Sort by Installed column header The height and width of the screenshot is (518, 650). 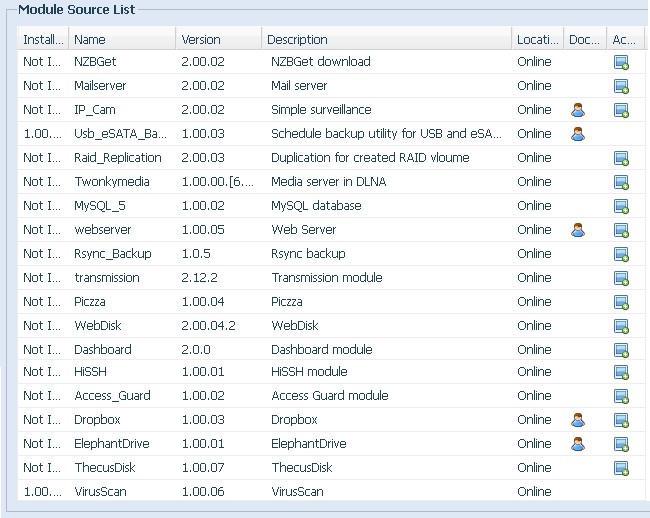tap(43, 39)
